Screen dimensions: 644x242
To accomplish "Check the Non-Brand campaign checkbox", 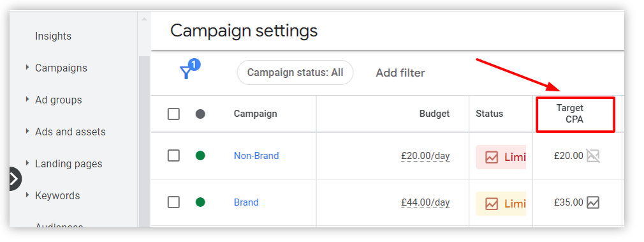I will (173, 156).
